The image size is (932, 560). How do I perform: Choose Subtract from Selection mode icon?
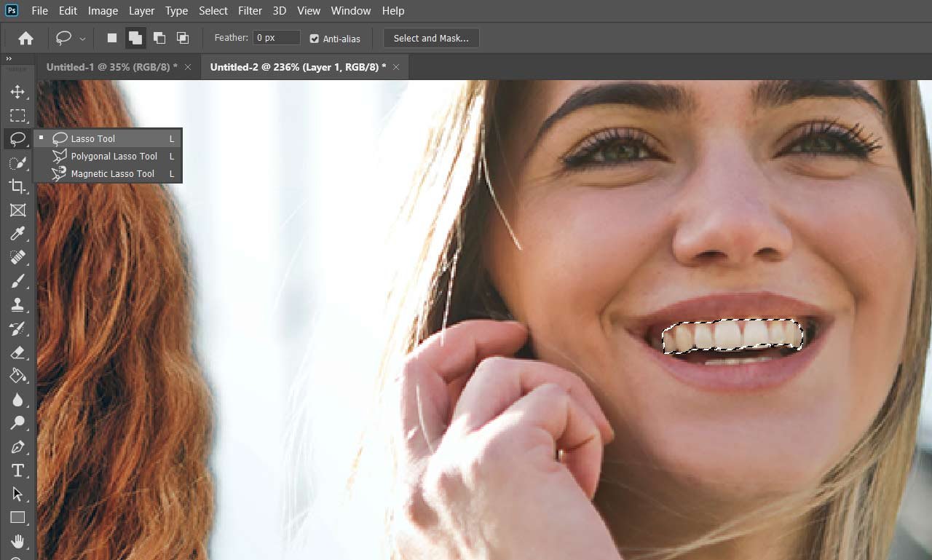tap(159, 38)
